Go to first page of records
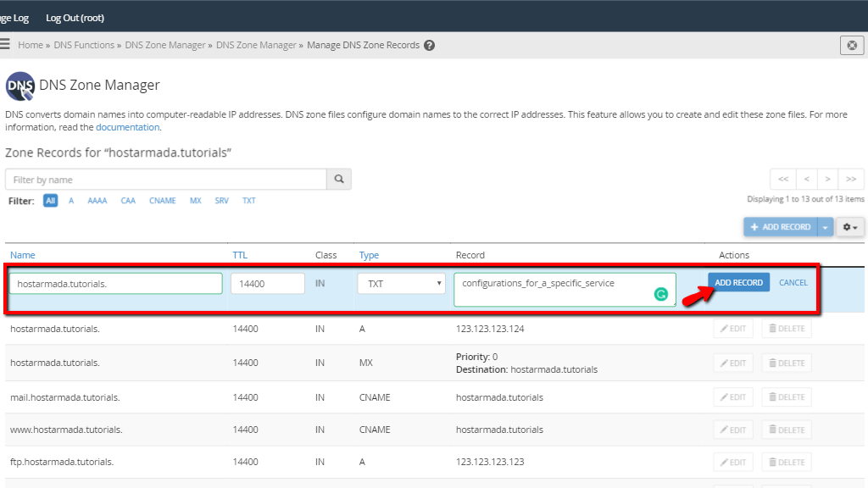The width and height of the screenshot is (868, 488). point(783,180)
